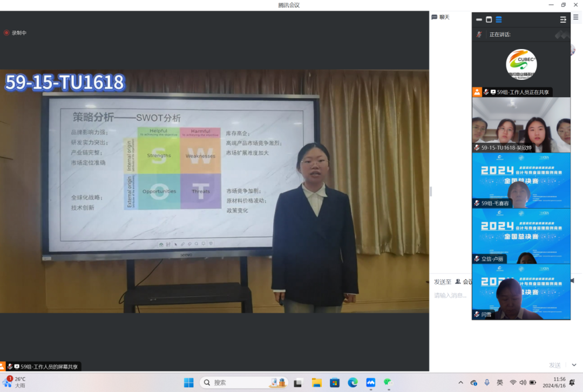Select the stacked list view layout
The width and height of the screenshot is (583, 392).
(x=499, y=19)
